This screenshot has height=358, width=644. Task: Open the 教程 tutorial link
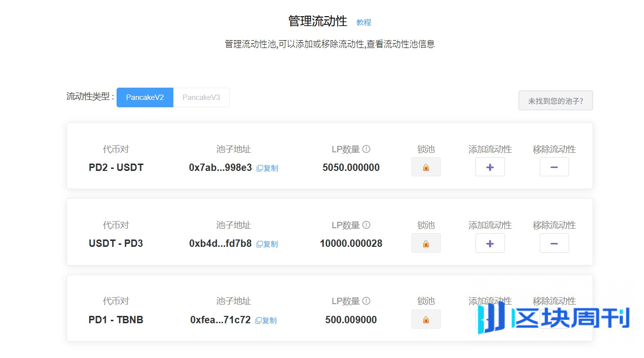coord(364,22)
